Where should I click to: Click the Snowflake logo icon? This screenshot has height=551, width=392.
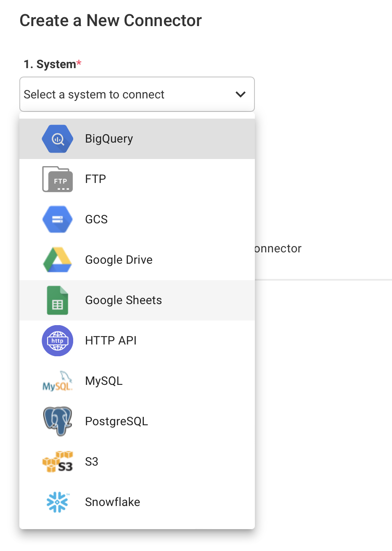(x=58, y=502)
